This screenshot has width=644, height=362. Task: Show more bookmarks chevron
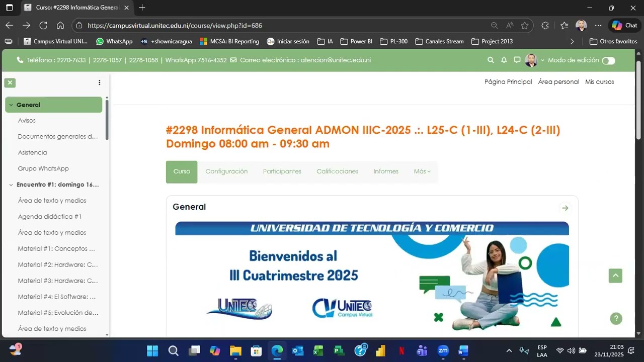pyautogui.click(x=572, y=41)
